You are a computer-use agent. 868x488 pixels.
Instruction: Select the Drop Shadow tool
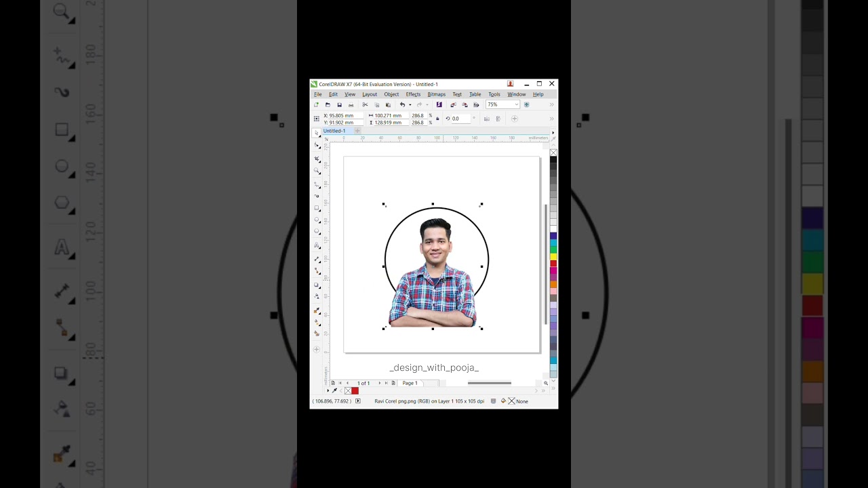pos(317,285)
